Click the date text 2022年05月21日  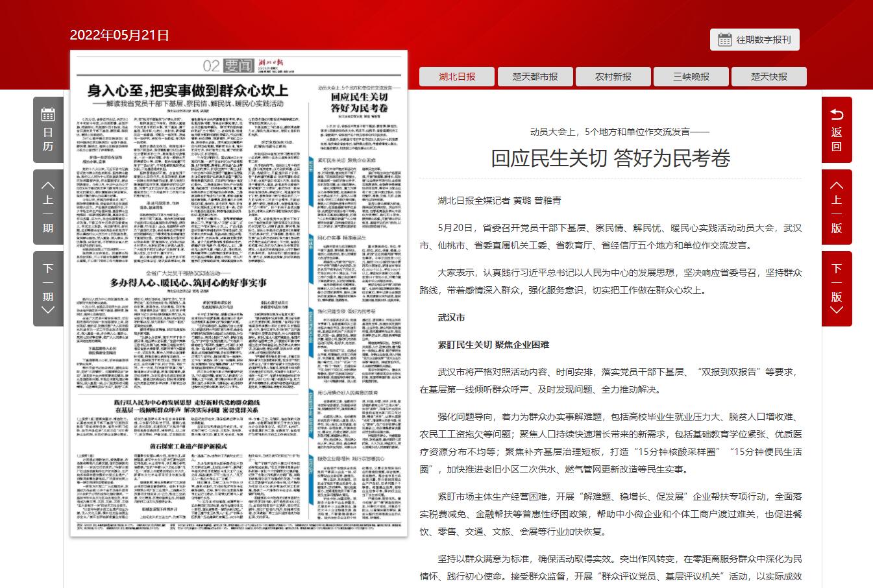tap(119, 35)
